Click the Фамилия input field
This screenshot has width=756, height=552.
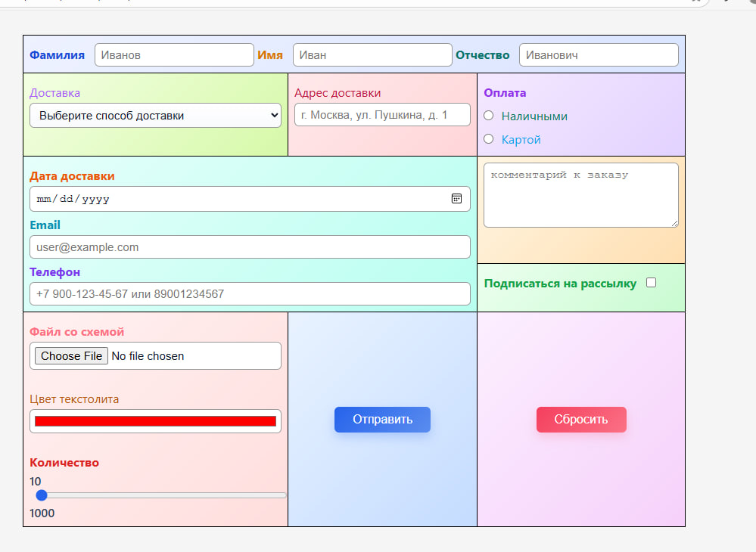(x=174, y=55)
